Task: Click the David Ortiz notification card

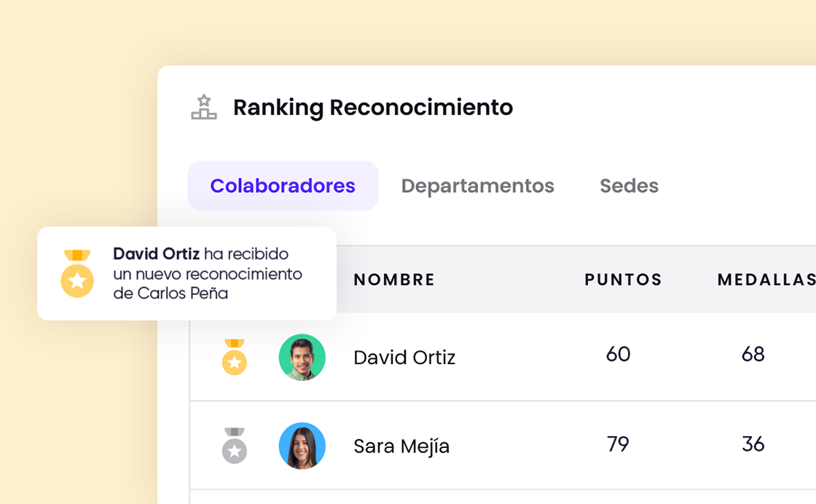Action: point(186,274)
